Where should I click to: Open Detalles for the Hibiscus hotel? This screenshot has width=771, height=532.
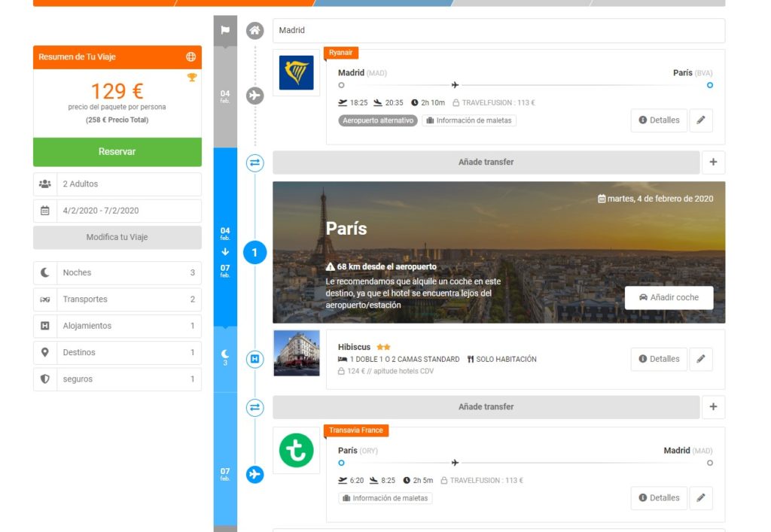pyautogui.click(x=659, y=359)
